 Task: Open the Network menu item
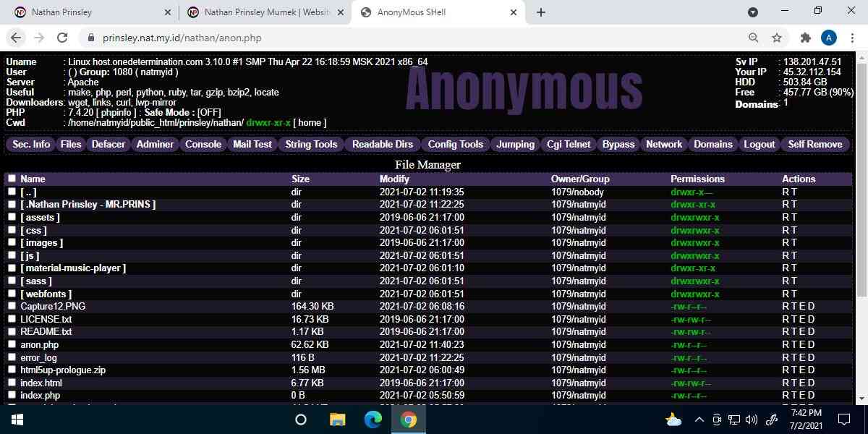pos(664,144)
